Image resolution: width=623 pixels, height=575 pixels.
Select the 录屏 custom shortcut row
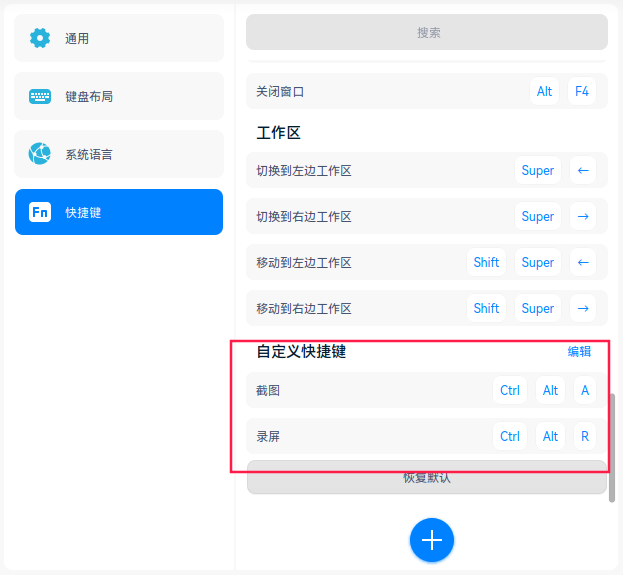click(427, 436)
